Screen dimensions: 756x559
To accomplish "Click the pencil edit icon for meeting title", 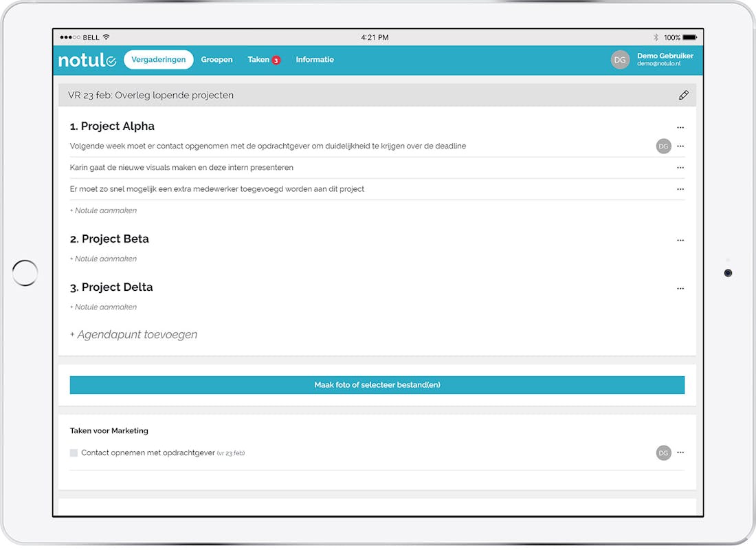I will (x=683, y=96).
